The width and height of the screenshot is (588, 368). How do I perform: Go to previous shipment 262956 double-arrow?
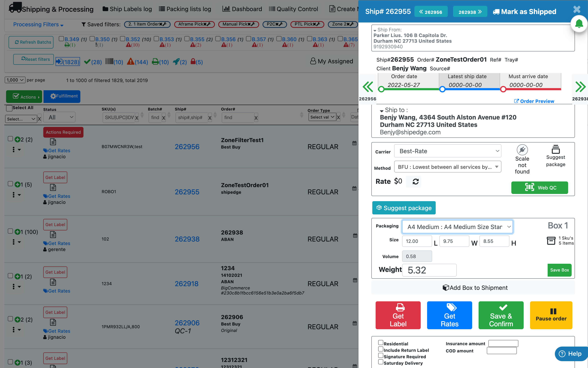367,87
